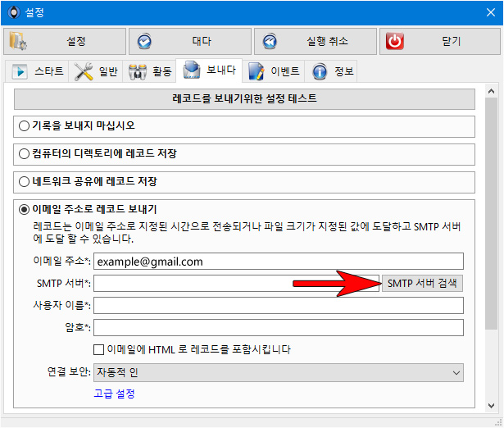Open the 고급 설정 link
504x428 pixels.
[x=115, y=394]
